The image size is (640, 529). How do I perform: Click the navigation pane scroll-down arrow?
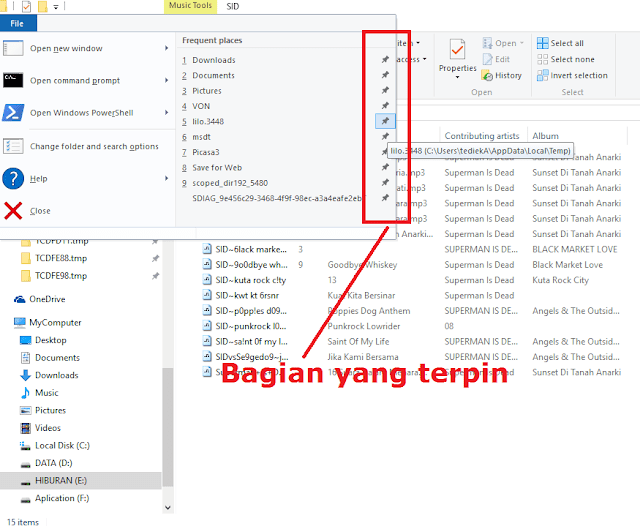(x=168, y=507)
